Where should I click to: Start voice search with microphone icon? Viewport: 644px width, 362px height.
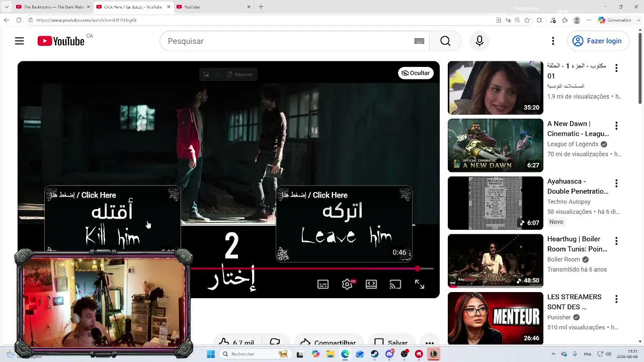[x=479, y=41]
